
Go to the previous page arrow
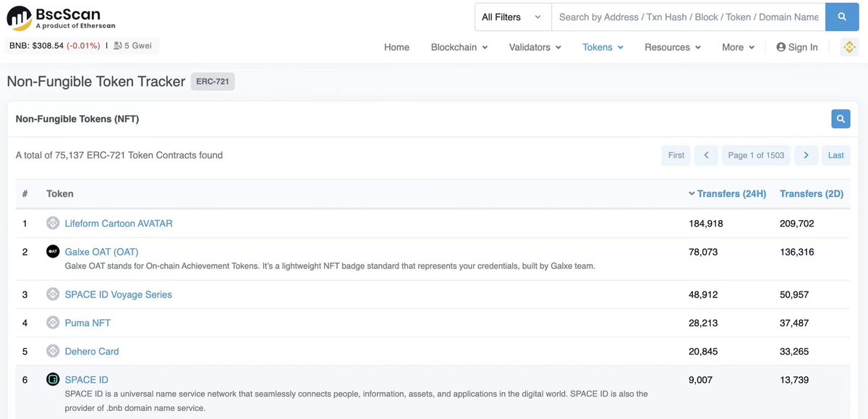tap(706, 156)
